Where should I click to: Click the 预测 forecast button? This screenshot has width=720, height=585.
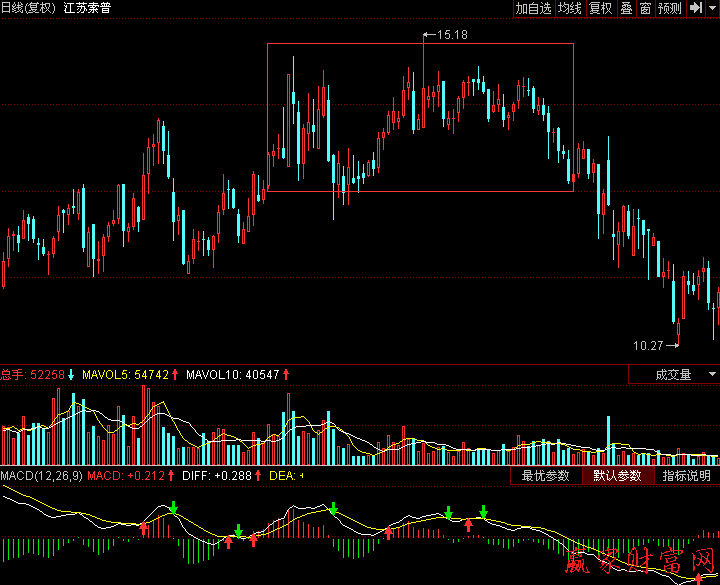670,8
